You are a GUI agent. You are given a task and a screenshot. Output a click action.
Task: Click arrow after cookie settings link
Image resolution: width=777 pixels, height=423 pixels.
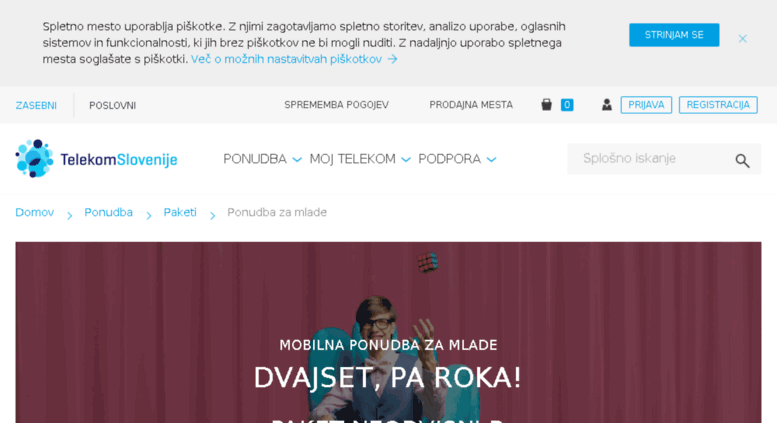click(392, 59)
